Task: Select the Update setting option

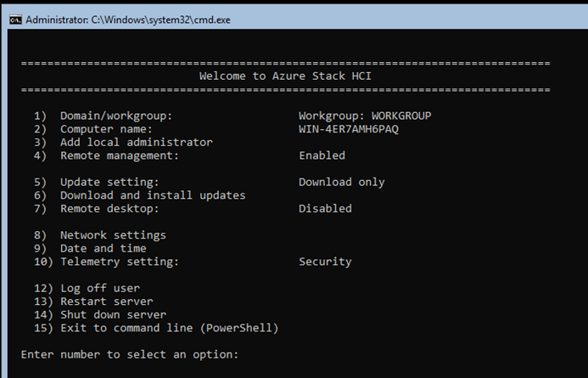Action: tap(109, 182)
